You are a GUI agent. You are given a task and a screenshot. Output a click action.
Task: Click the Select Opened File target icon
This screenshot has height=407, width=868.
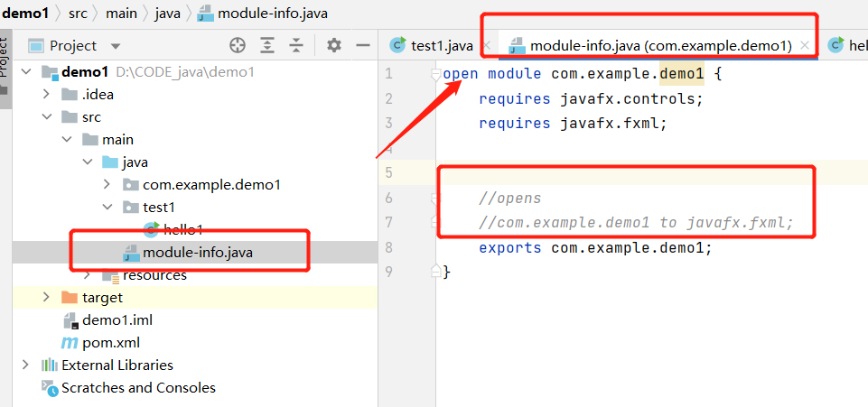point(238,45)
